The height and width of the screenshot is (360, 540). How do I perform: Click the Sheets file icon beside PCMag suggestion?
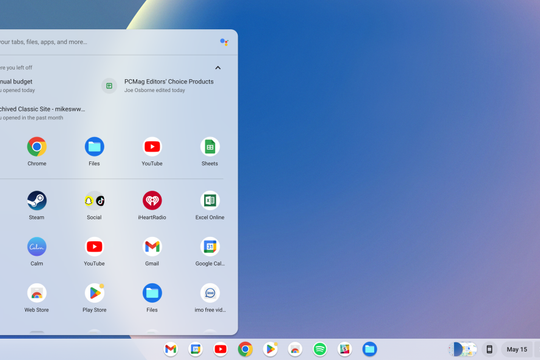pyautogui.click(x=109, y=86)
